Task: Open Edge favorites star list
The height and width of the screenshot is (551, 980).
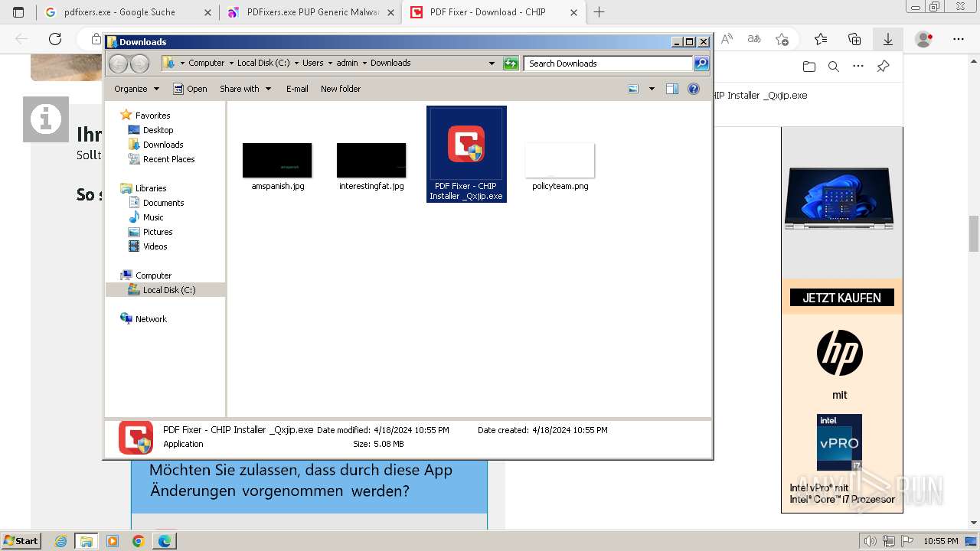Action: point(821,39)
